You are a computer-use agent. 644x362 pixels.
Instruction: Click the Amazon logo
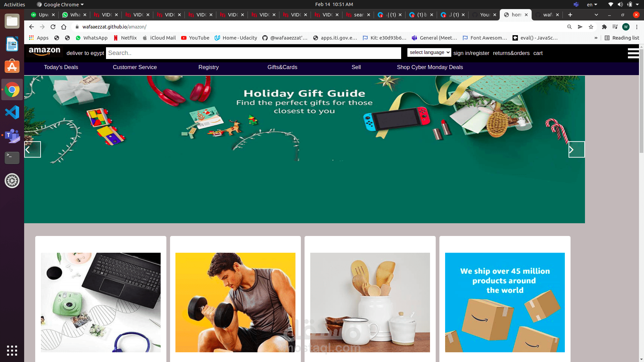coord(45,51)
